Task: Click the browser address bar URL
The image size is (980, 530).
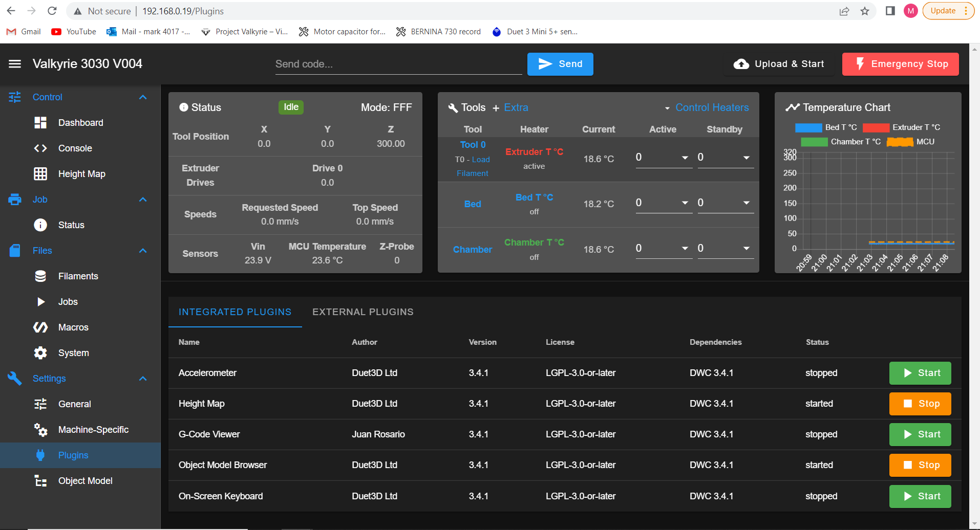Action: point(183,11)
